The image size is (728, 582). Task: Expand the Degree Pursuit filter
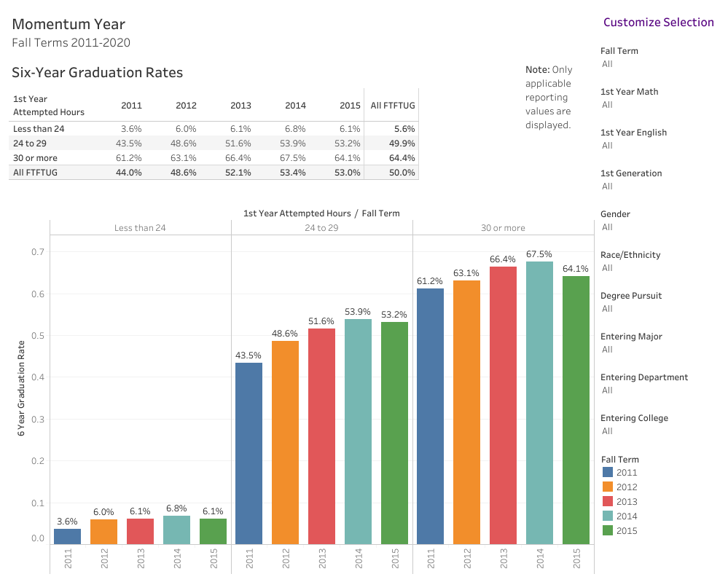(656, 309)
